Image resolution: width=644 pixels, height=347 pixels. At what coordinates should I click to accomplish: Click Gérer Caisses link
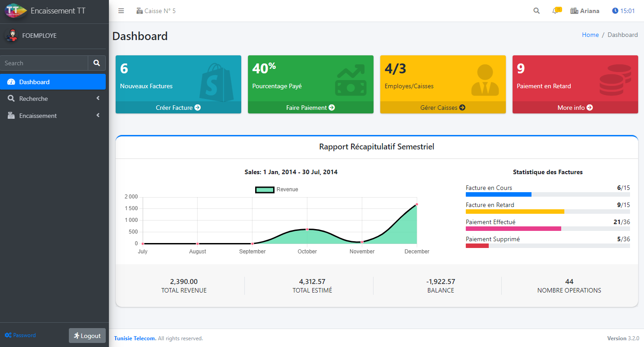(443, 108)
